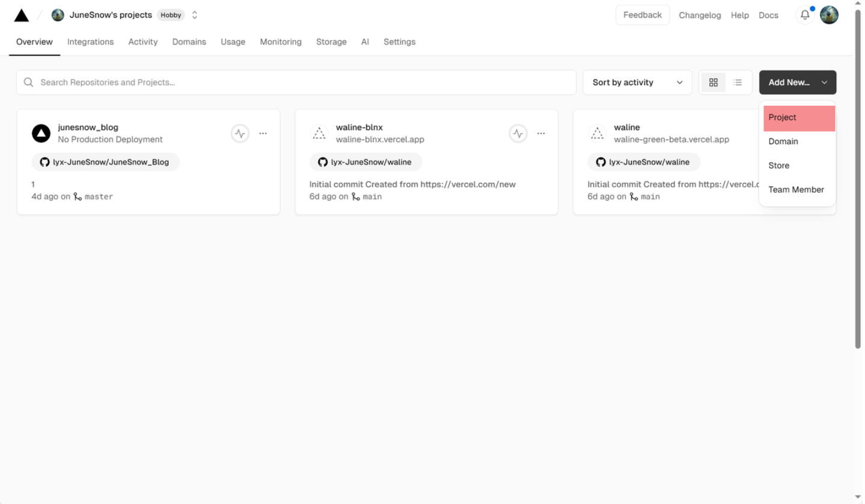Open the lyx-JuneSnow/waline chip in waline-blnx card
The height and width of the screenshot is (504, 865).
[366, 162]
